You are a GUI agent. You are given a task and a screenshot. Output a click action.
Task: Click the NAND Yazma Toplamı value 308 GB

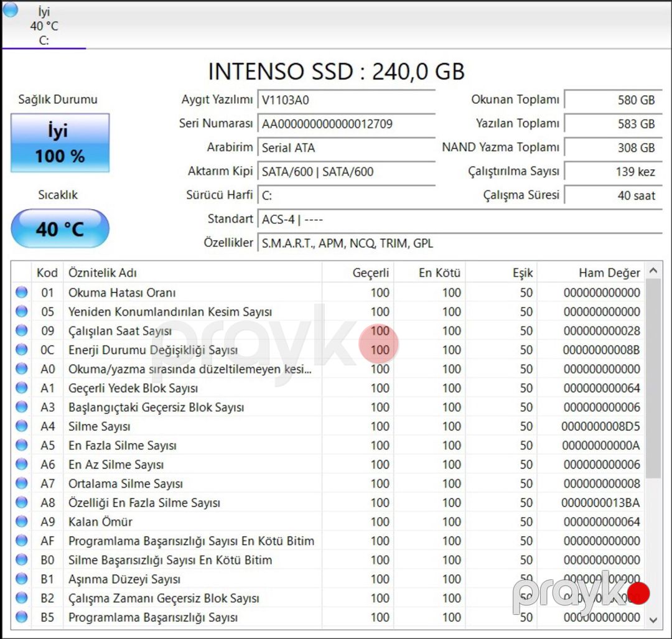click(x=614, y=148)
